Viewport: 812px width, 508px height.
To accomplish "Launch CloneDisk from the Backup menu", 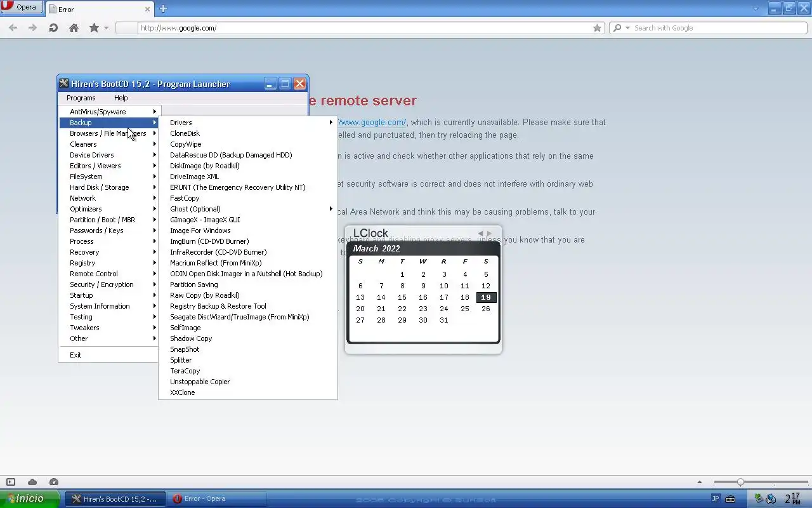I will [247, 133].
